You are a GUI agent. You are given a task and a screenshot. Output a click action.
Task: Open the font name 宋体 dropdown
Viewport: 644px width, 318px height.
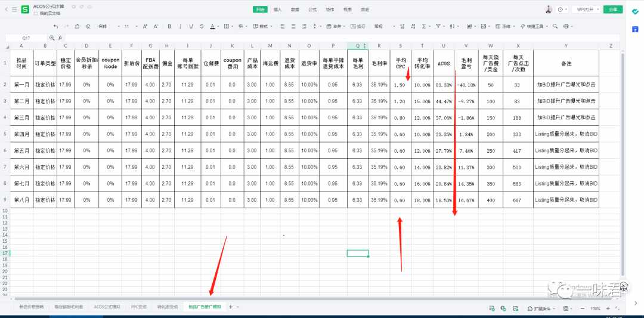coord(109,26)
